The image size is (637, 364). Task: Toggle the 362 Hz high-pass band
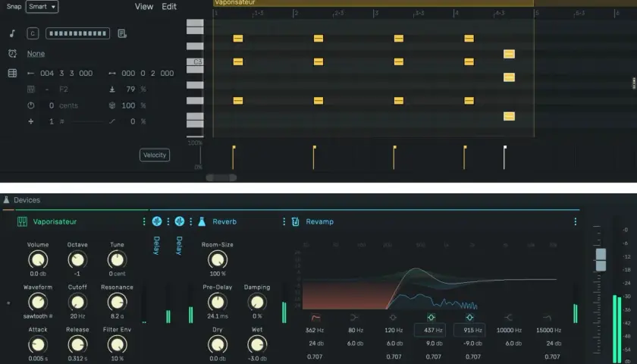tap(315, 317)
